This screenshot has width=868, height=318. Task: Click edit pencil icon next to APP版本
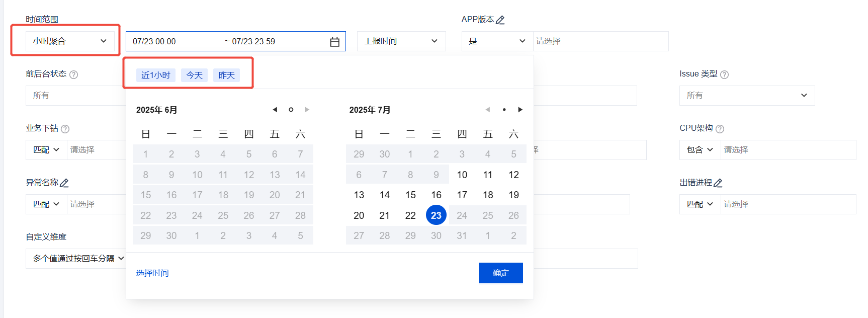click(x=500, y=20)
